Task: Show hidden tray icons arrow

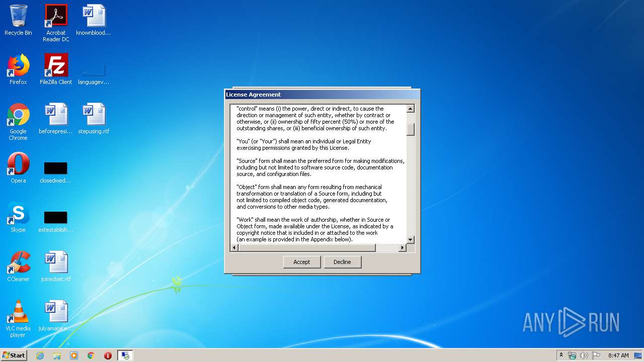Action: 561,355
